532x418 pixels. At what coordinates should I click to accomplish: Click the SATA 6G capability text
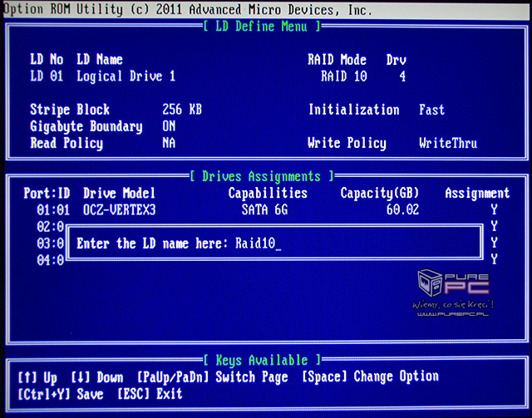[x=264, y=210]
